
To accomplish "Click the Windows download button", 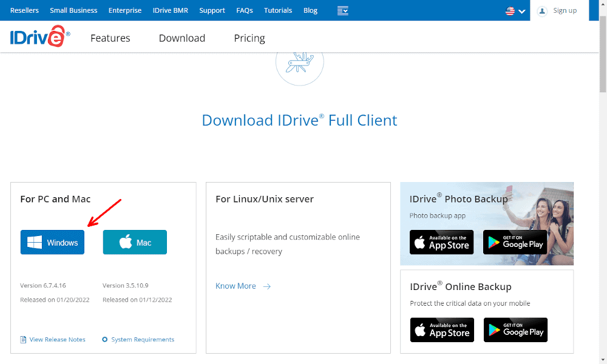I will 52,242.
